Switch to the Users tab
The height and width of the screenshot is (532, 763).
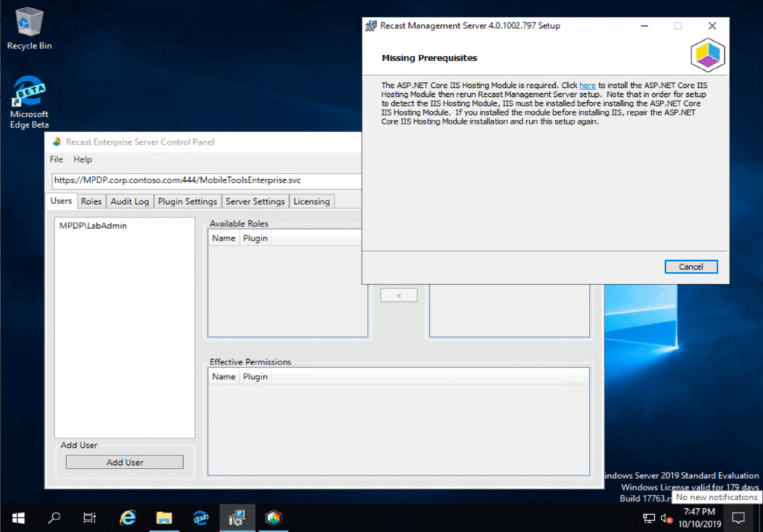coord(61,200)
